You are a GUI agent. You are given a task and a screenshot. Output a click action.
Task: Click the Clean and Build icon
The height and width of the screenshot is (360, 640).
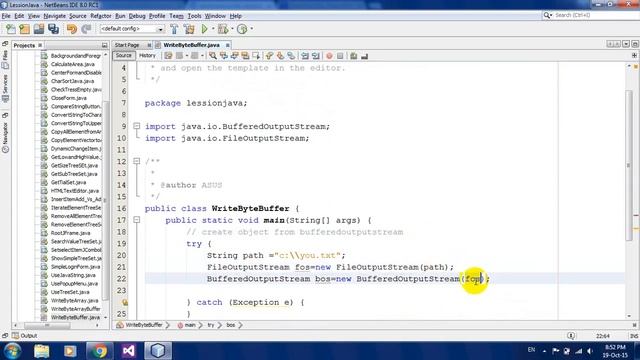(189, 29)
